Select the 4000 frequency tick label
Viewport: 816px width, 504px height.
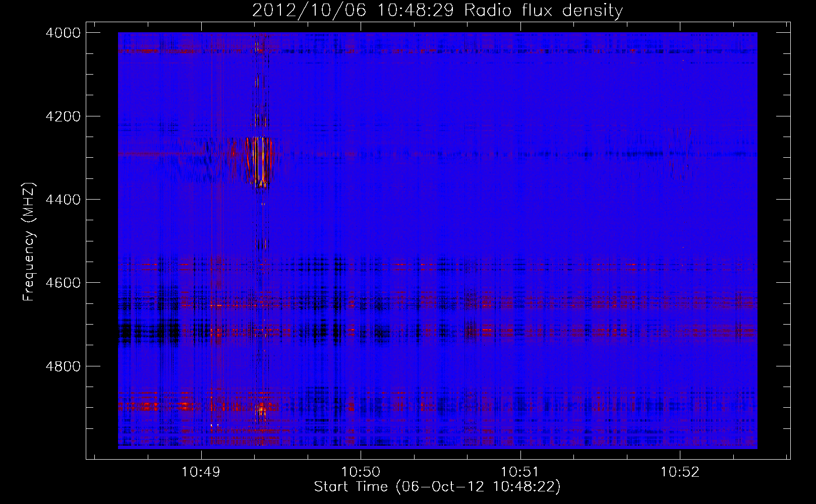point(63,33)
